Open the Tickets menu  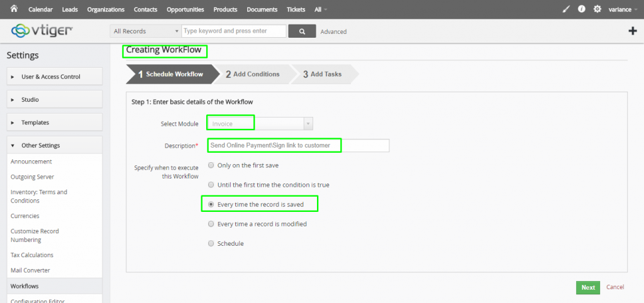(x=296, y=9)
